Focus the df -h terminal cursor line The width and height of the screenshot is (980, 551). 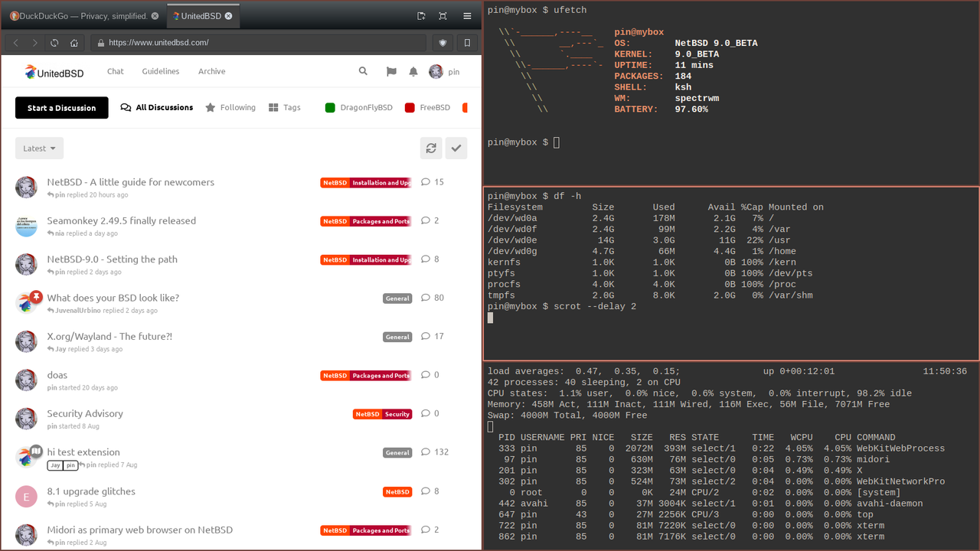click(x=491, y=317)
